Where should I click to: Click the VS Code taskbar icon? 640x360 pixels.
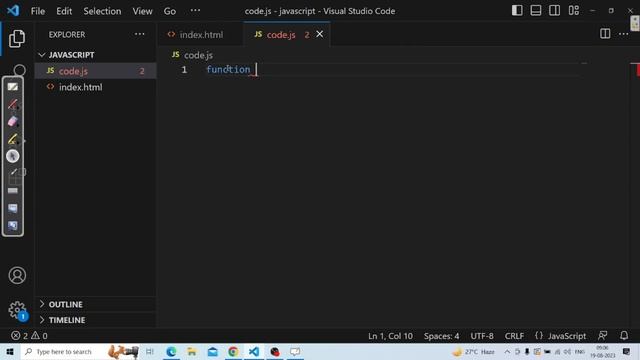[254, 351]
